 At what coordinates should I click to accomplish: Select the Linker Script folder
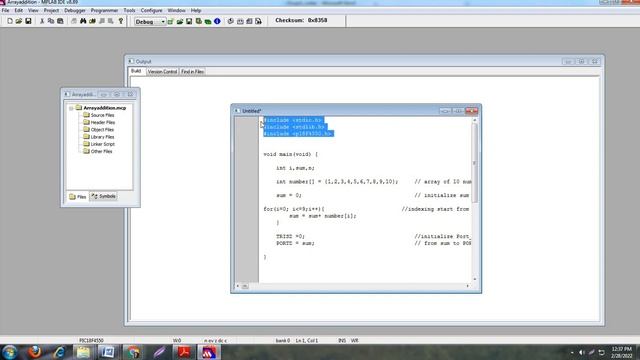pos(102,144)
